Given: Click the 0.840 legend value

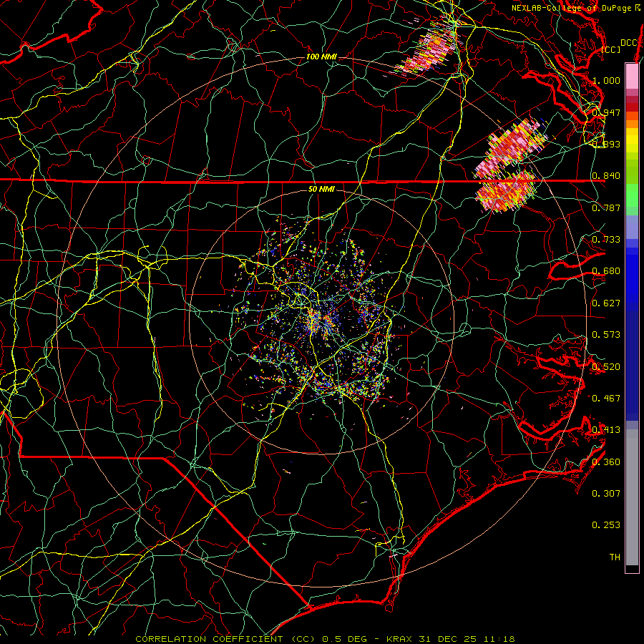Looking at the screenshot, I should (x=606, y=176).
